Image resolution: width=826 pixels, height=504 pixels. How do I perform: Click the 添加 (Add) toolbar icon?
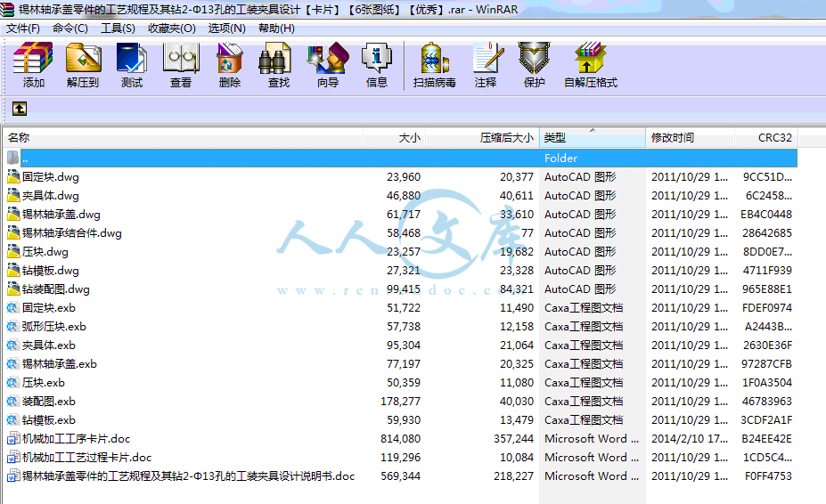[x=33, y=64]
